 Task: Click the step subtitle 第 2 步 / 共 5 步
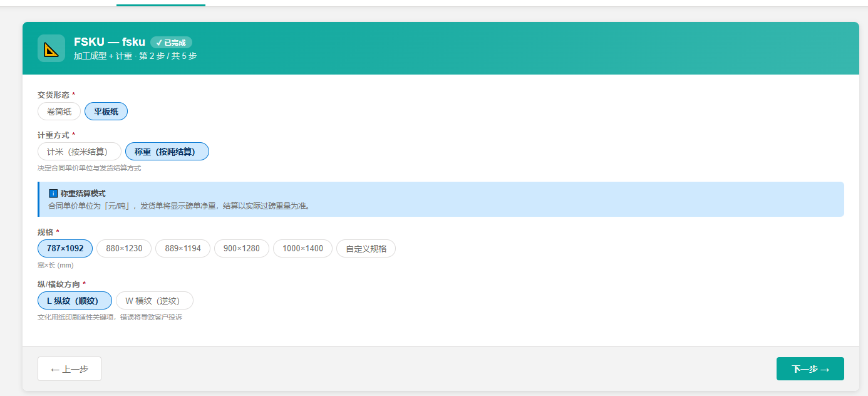[168, 56]
